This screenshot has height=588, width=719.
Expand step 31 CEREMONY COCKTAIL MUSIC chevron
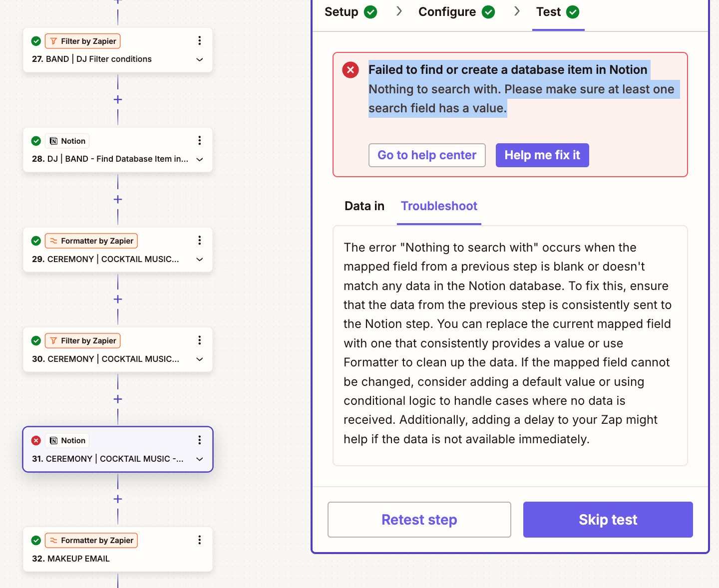point(200,459)
